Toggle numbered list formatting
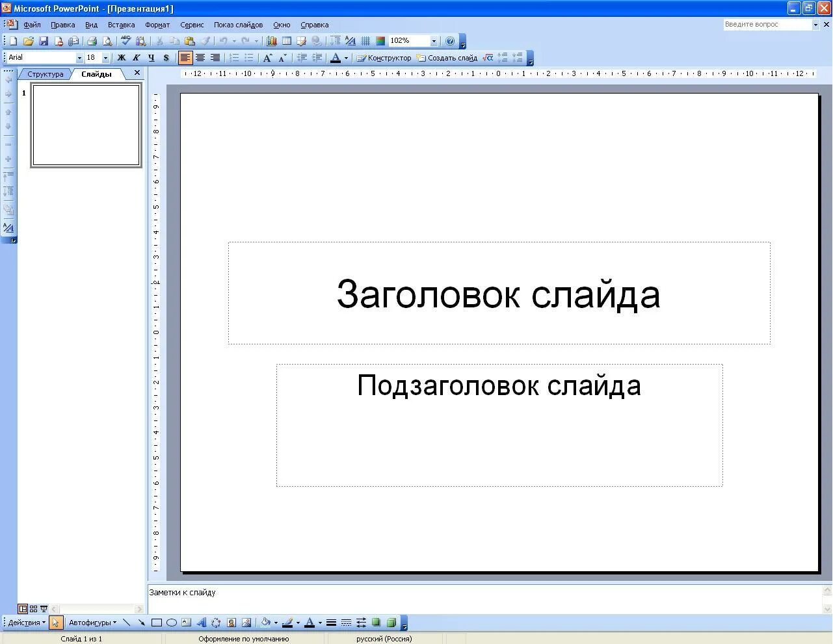 click(234, 58)
